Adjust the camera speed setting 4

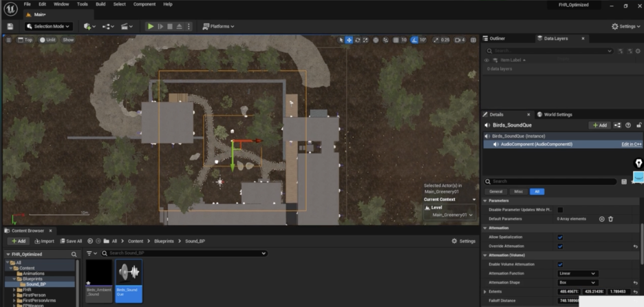point(460,40)
